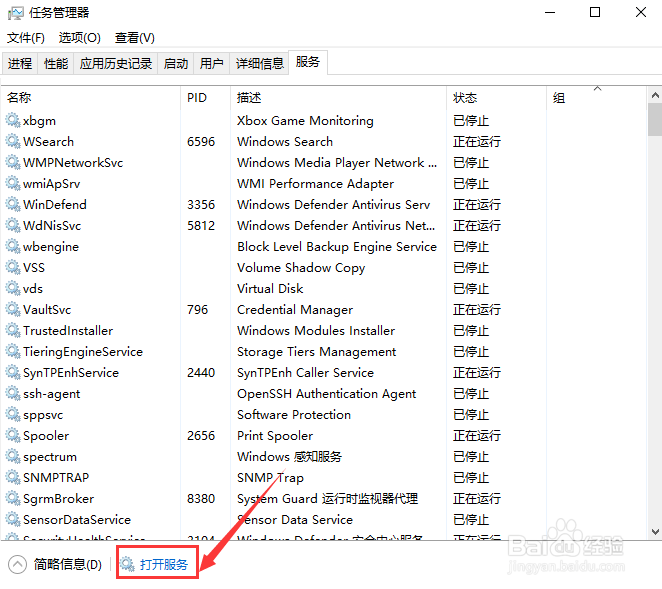Click the Spooler service icon

[x=13, y=435]
